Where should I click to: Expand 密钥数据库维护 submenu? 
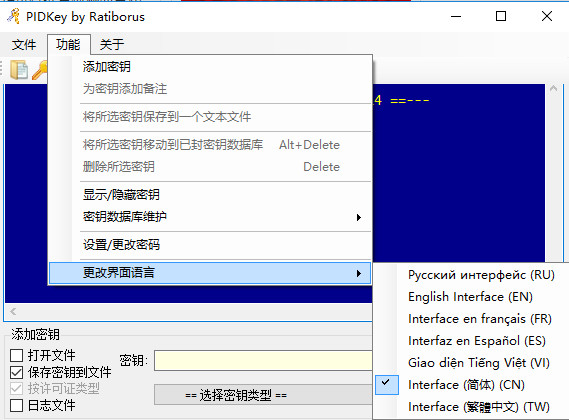210,217
